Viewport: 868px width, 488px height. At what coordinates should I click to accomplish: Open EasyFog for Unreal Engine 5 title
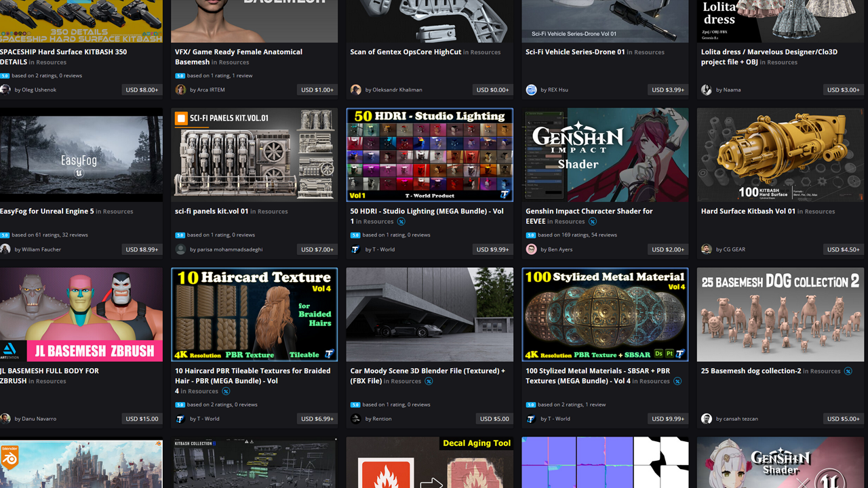coord(47,211)
